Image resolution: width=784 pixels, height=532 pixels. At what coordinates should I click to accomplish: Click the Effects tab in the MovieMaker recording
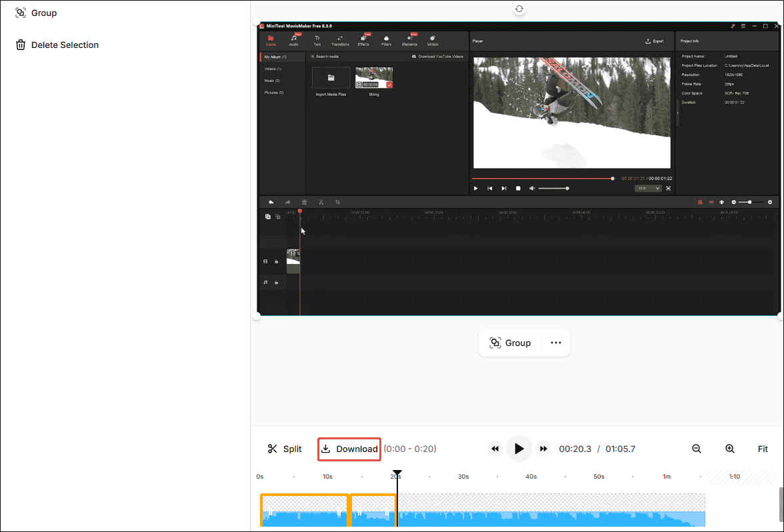pos(363,41)
